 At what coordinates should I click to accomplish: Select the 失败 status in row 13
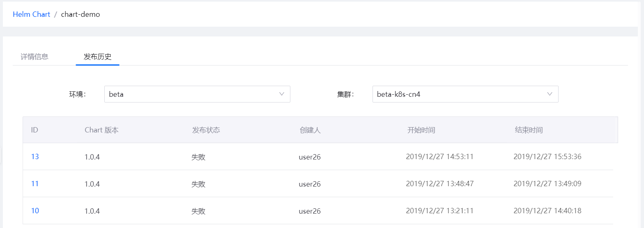click(198, 157)
